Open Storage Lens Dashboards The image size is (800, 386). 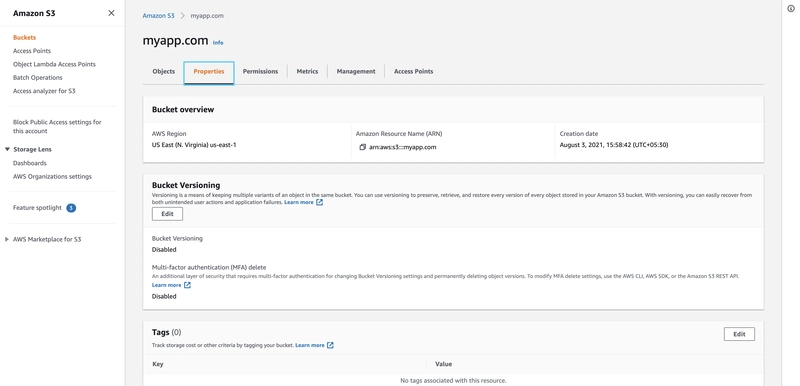pyautogui.click(x=30, y=163)
